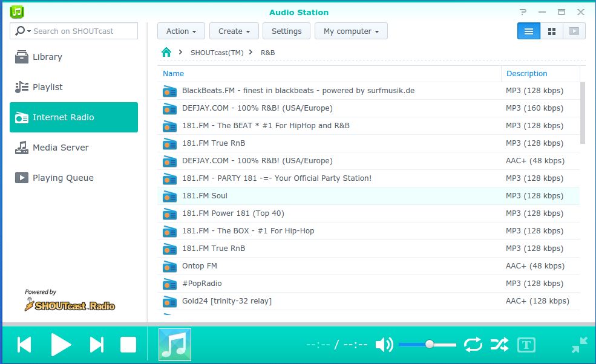Click radio icon beside Ontop FM
The height and width of the screenshot is (364, 596).
pos(169,267)
